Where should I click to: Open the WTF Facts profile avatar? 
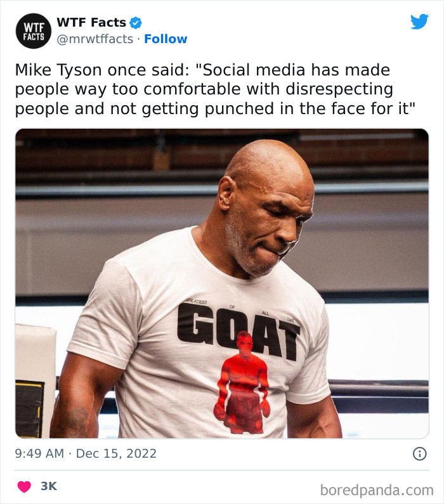(x=34, y=30)
